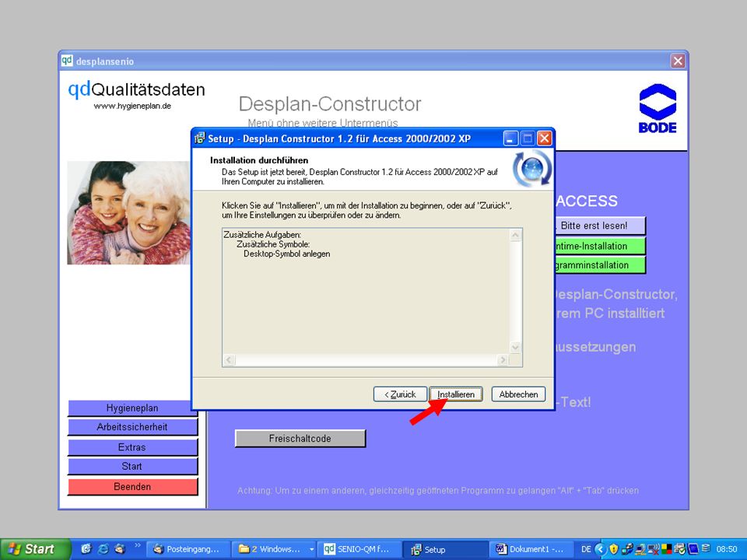
Task: Expand the Windows group dropdown arrow in taskbar
Action: coord(311,549)
